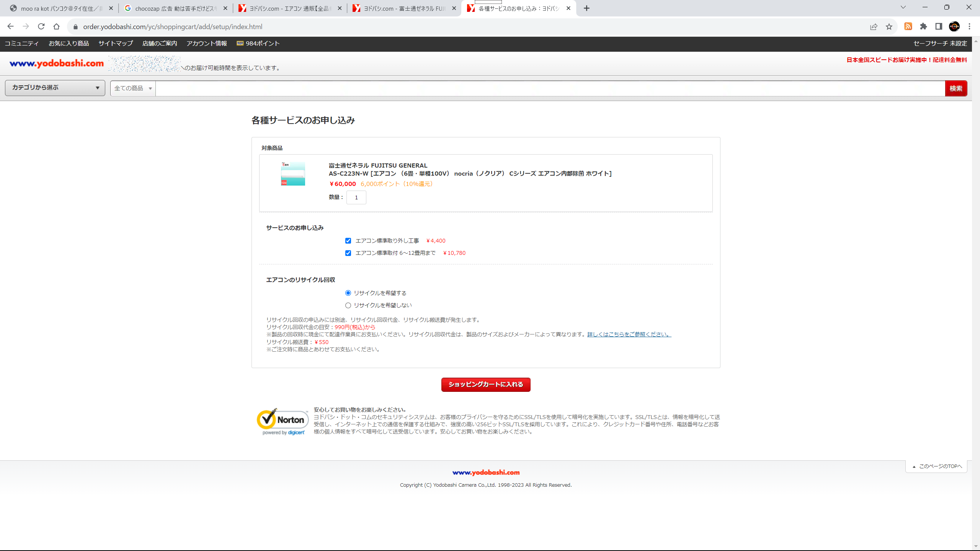Screen dimensions: 980x551
Task: Close the chocozap Google search tab
Action: click(225, 8)
